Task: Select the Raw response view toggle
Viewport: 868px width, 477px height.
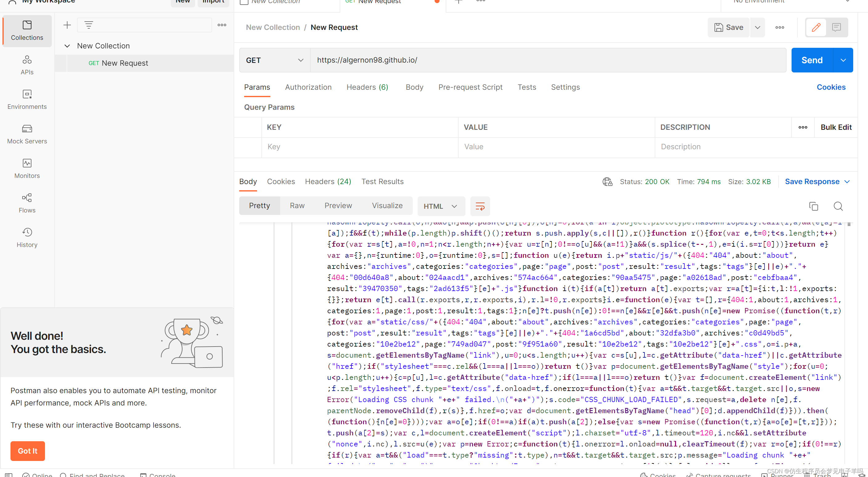Action: pyautogui.click(x=297, y=206)
